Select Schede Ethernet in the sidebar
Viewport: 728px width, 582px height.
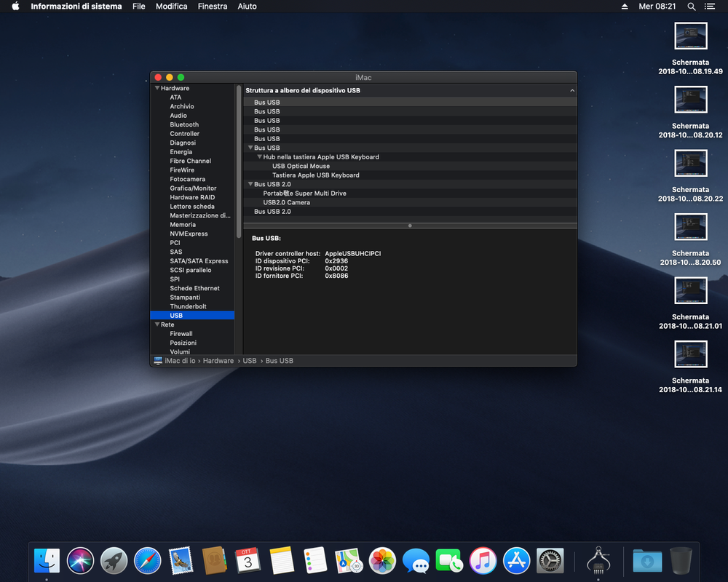click(194, 288)
